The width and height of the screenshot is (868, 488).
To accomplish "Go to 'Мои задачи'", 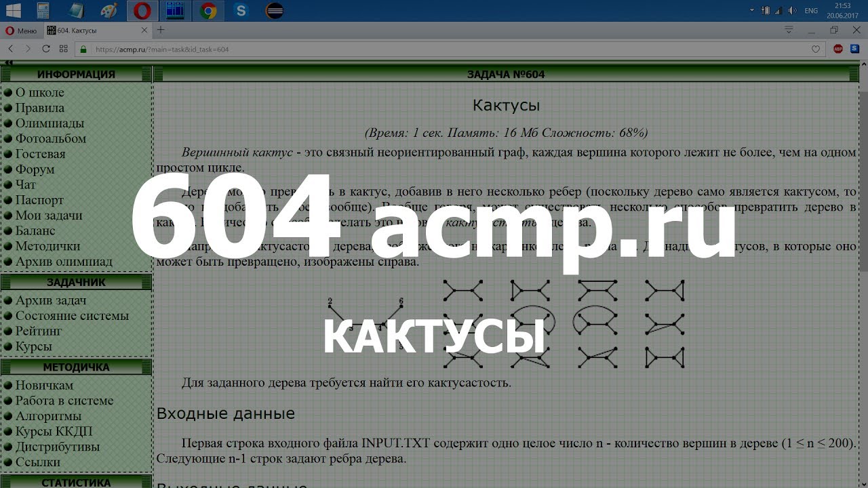I will [x=49, y=216].
